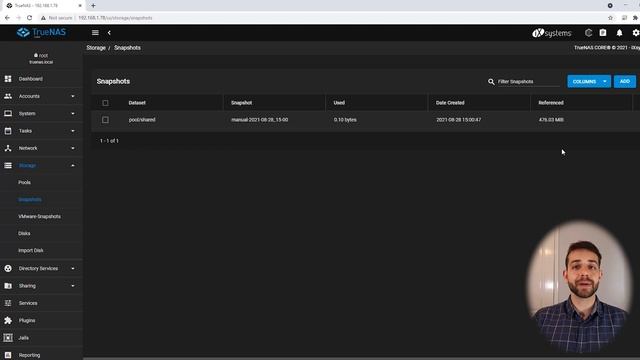
Task: Click the Jails icon in sidebar
Action: coord(8,338)
